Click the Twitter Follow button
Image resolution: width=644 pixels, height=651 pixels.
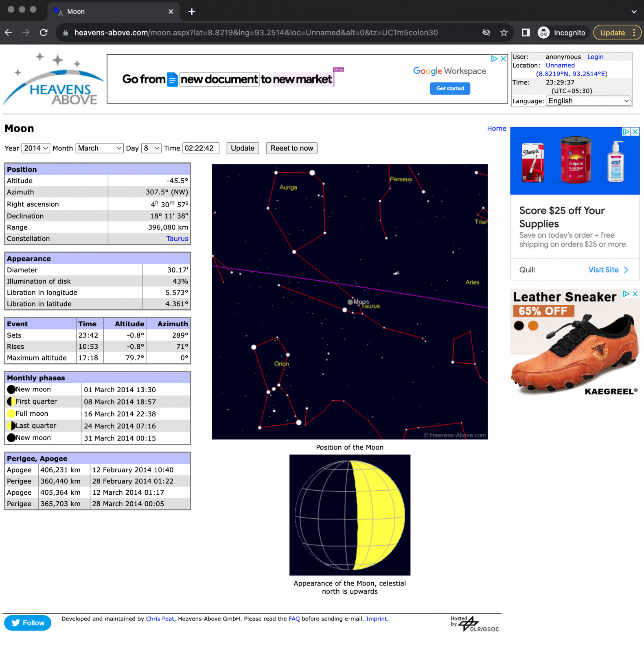pyautogui.click(x=28, y=623)
